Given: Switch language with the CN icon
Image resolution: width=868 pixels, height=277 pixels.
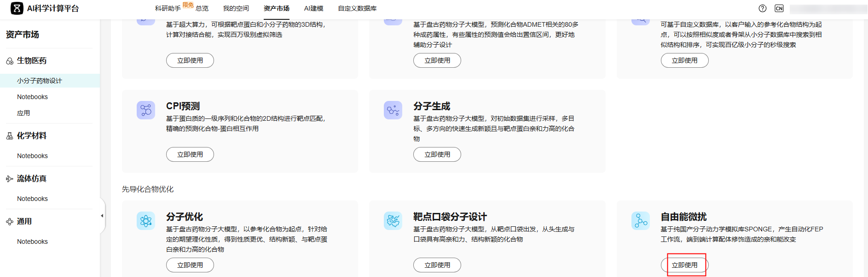Looking at the screenshot, I should [779, 8].
